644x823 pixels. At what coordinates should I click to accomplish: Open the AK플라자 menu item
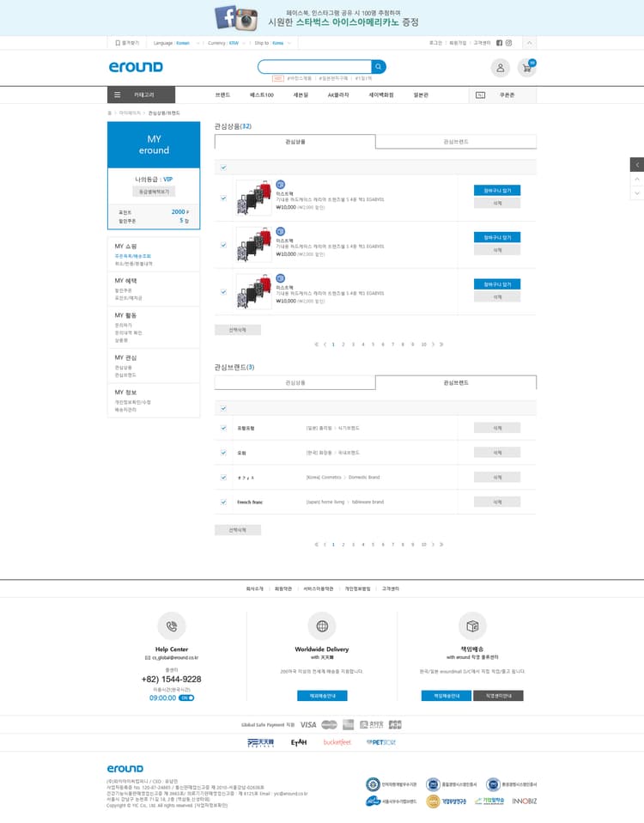click(338, 95)
